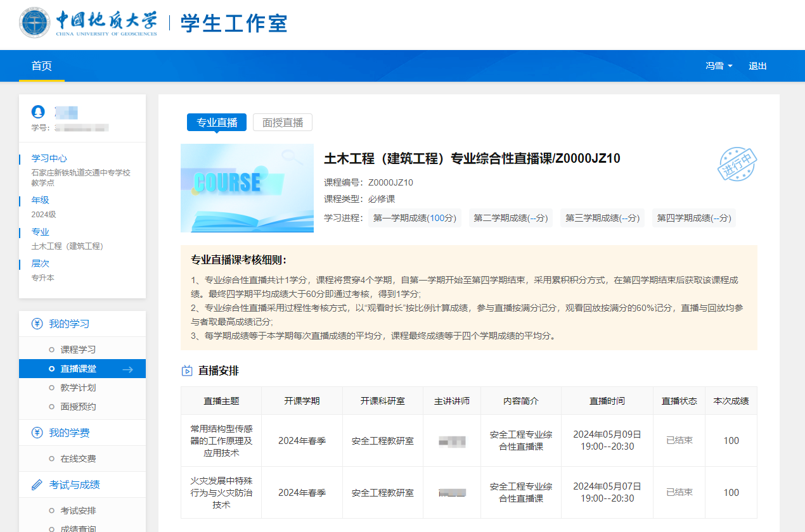Click the arrow icon on 直播课堂 item
805x532 pixels.
pos(127,369)
